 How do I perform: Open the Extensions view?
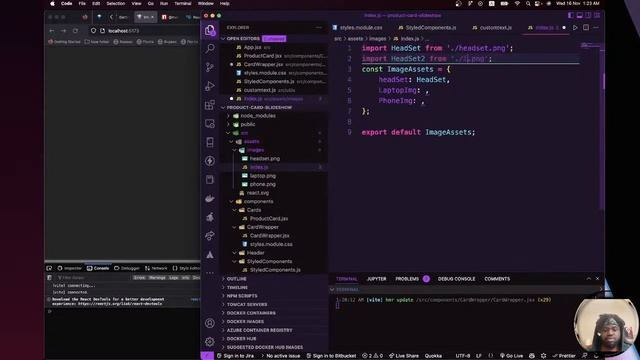coord(210,105)
